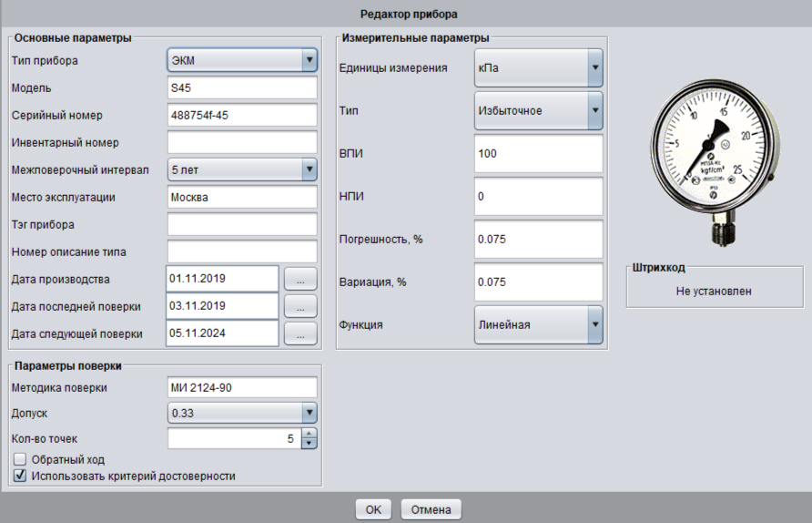Open date picker for Дата производства
The height and width of the screenshot is (523, 812).
click(x=299, y=280)
